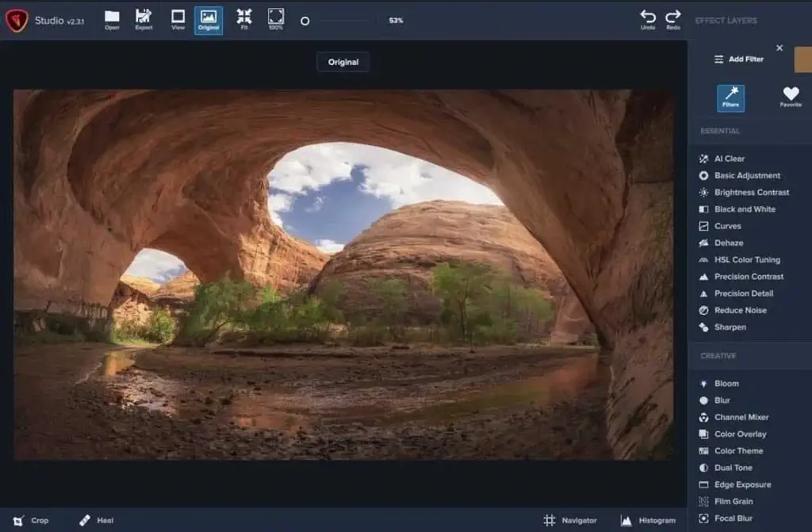
Task: Toggle the Original image preview
Action: [x=209, y=21]
